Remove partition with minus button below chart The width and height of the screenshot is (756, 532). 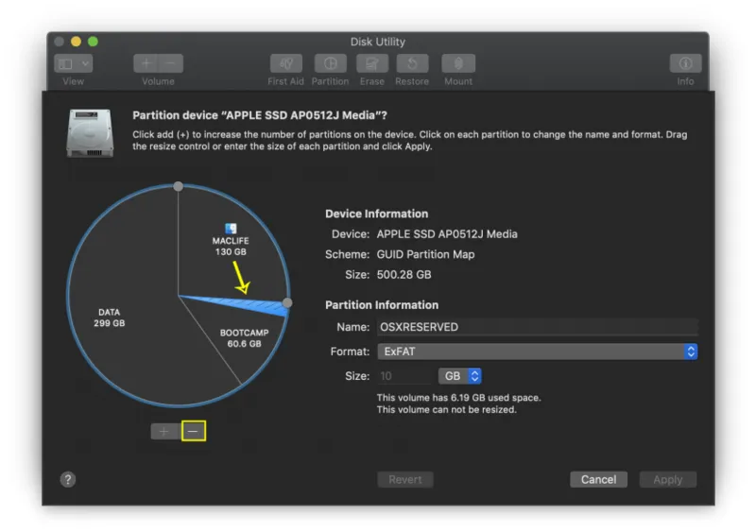point(194,431)
